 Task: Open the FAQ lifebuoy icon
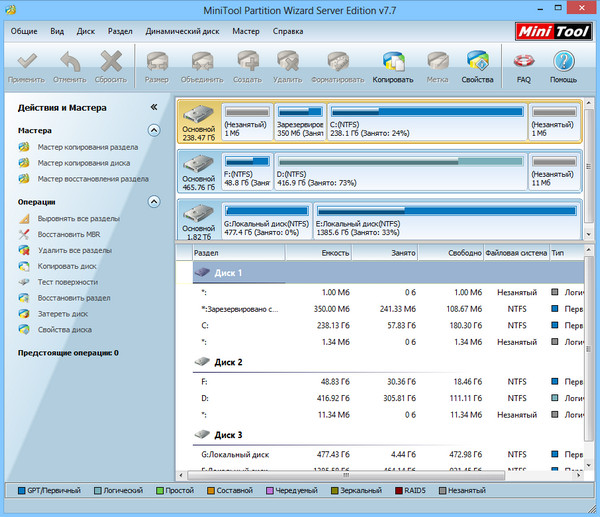(x=524, y=66)
